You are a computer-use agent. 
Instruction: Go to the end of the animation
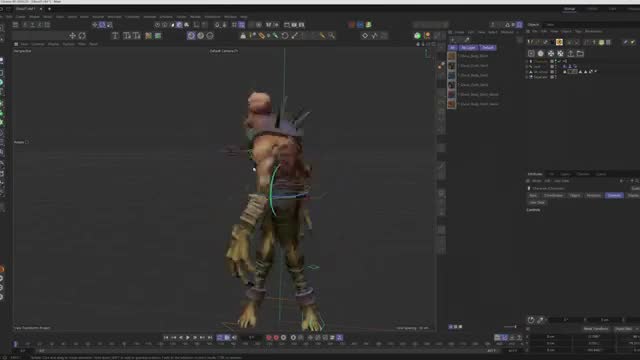point(210,338)
